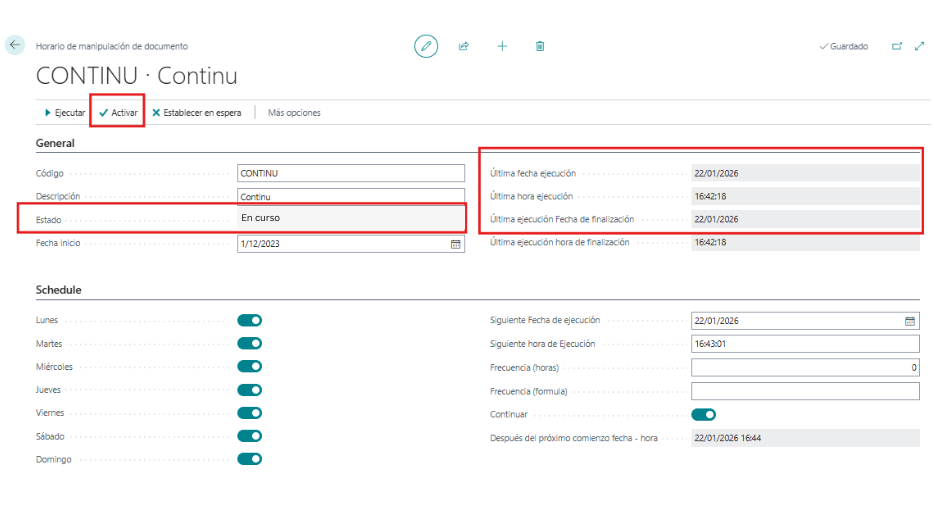Click the expand full-screen arrows icon
934x530 pixels.
(919, 46)
